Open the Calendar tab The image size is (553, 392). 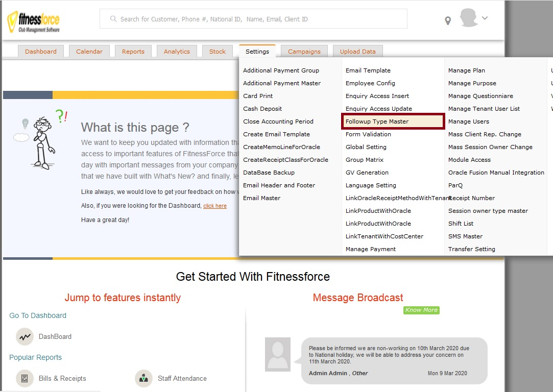click(89, 52)
